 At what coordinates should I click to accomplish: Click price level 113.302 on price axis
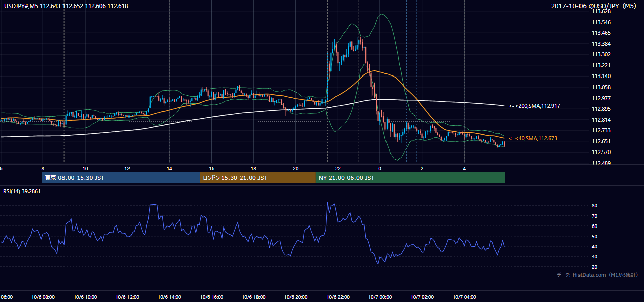coord(601,54)
